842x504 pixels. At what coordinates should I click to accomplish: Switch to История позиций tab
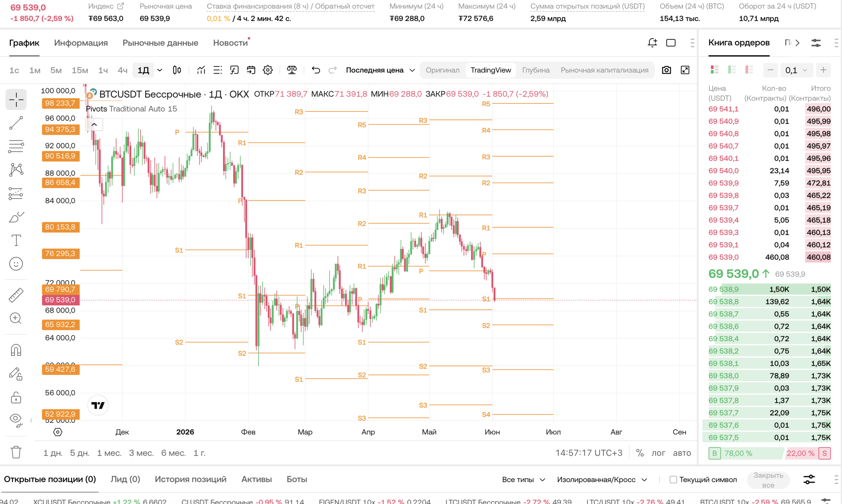(190, 479)
